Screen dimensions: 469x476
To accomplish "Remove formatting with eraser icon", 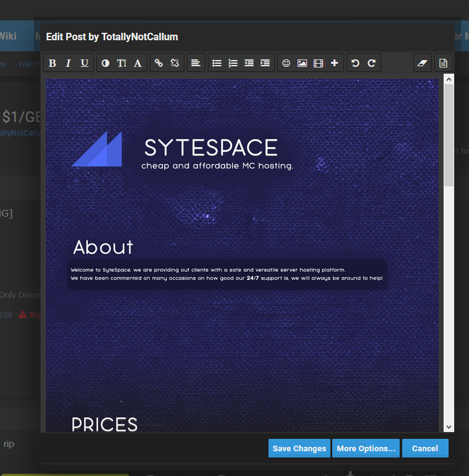I will [422, 63].
